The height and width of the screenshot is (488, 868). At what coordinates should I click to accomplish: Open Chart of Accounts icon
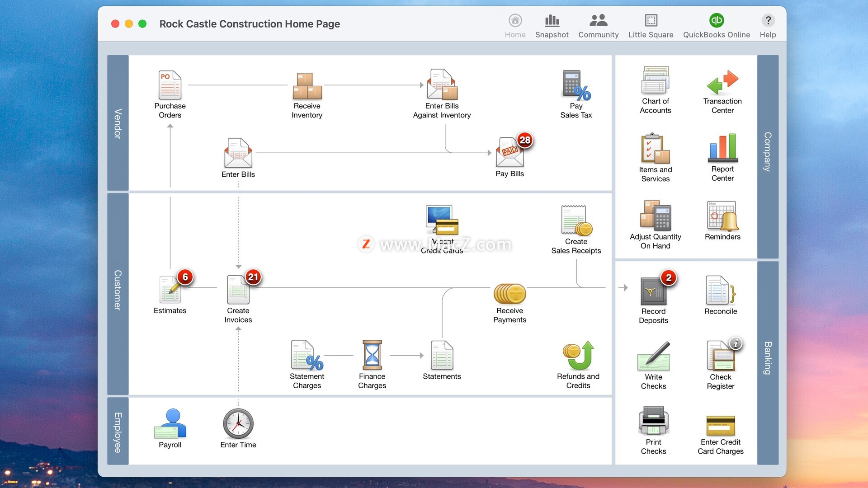coord(656,80)
